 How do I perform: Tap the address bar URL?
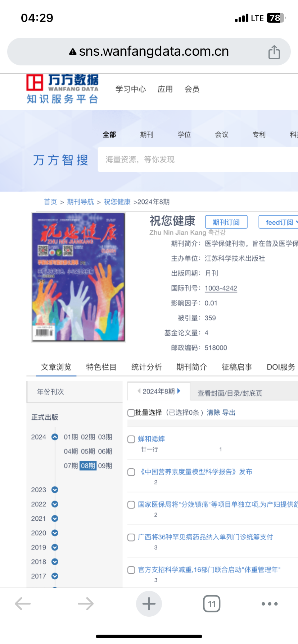pos(154,51)
